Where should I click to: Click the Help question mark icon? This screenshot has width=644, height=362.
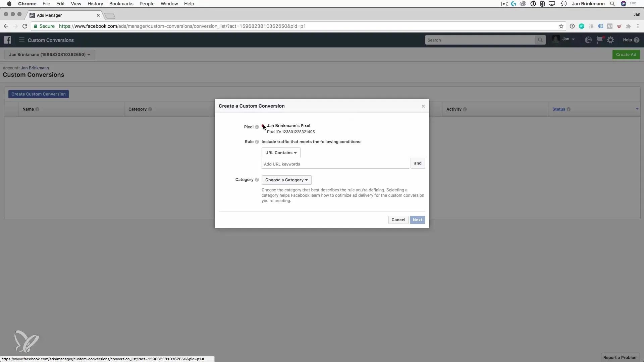637,40
